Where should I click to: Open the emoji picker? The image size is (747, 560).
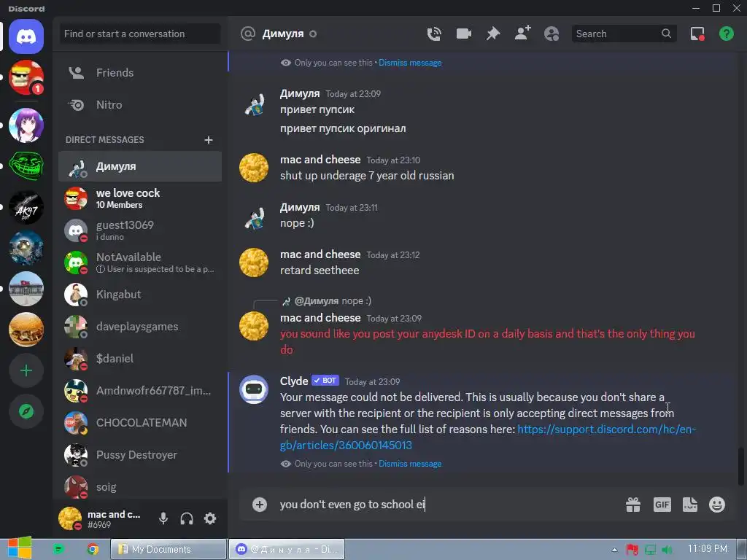pyautogui.click(x=717, y=505)
